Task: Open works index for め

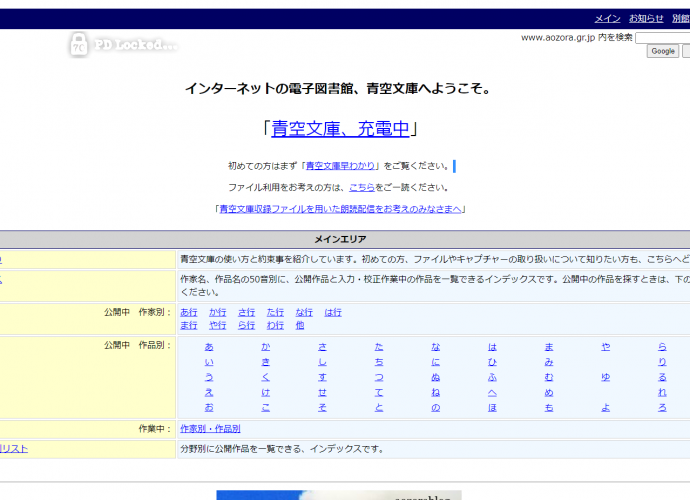Action: click(549, 393)
